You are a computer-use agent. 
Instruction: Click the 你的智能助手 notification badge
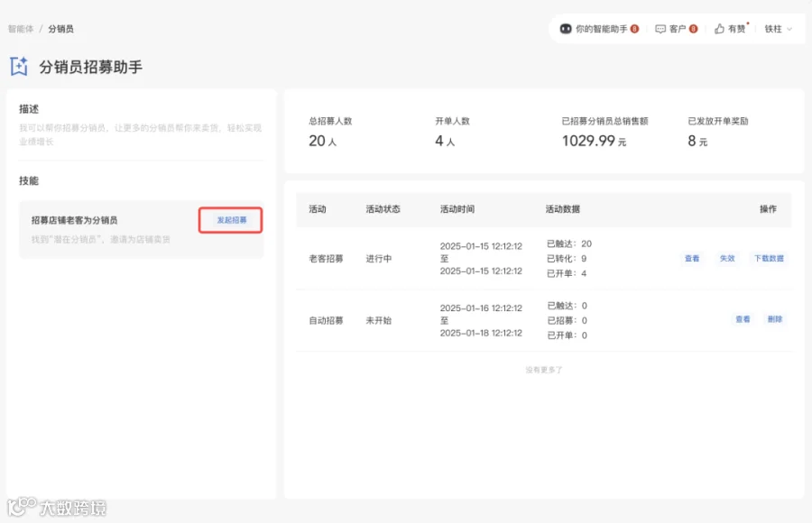(634, 29)
